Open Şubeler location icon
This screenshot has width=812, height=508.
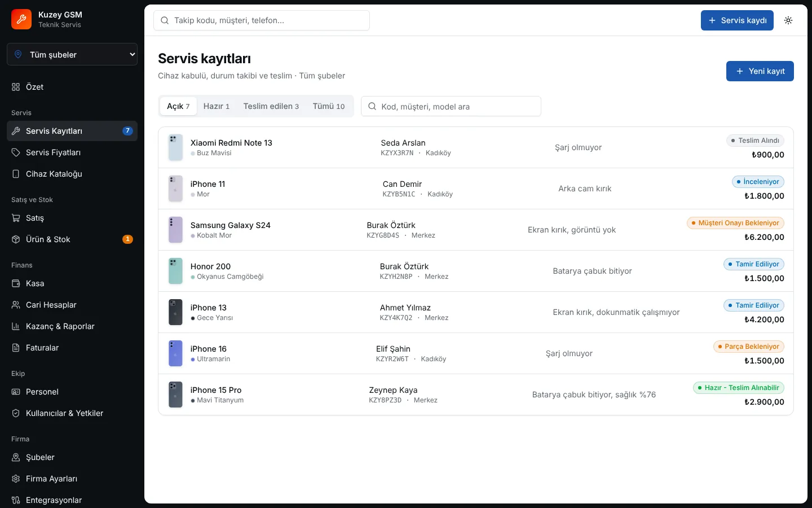(16, 457)
